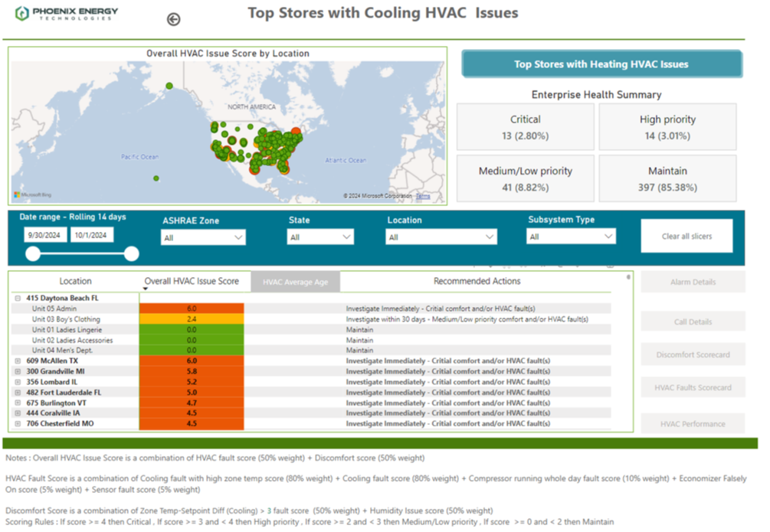770x532 pixels.
Task: Expand the 609 McAllen TX row
Action: [x=18, y=361]
